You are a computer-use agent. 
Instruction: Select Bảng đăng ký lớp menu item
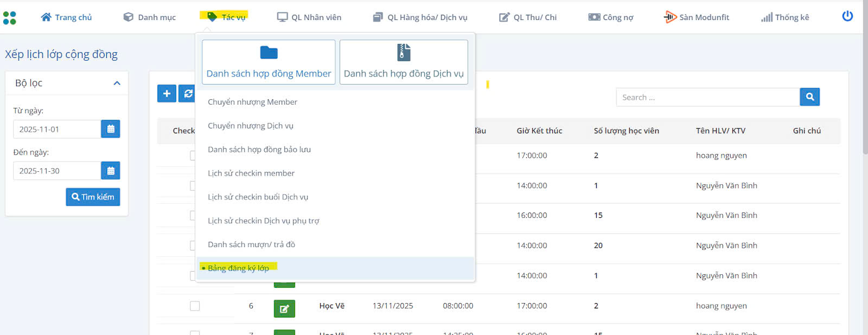click(x=238, y=268)
